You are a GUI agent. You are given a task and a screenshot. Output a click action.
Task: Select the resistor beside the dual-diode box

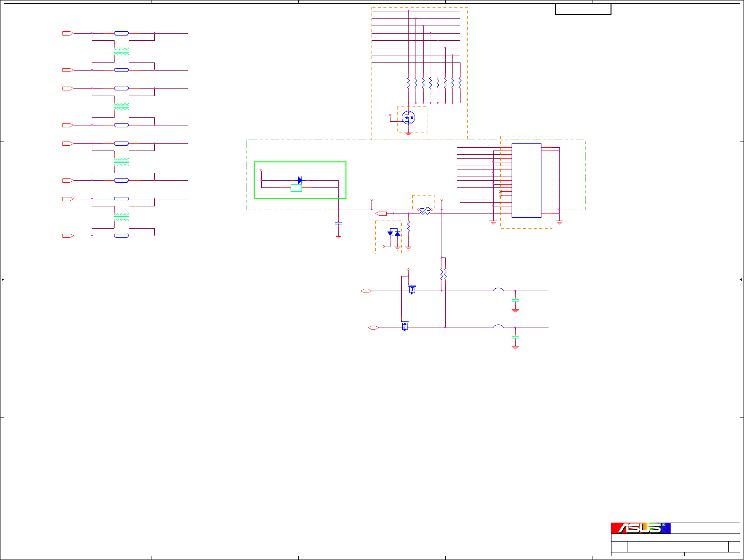click(x=408, y=226)
